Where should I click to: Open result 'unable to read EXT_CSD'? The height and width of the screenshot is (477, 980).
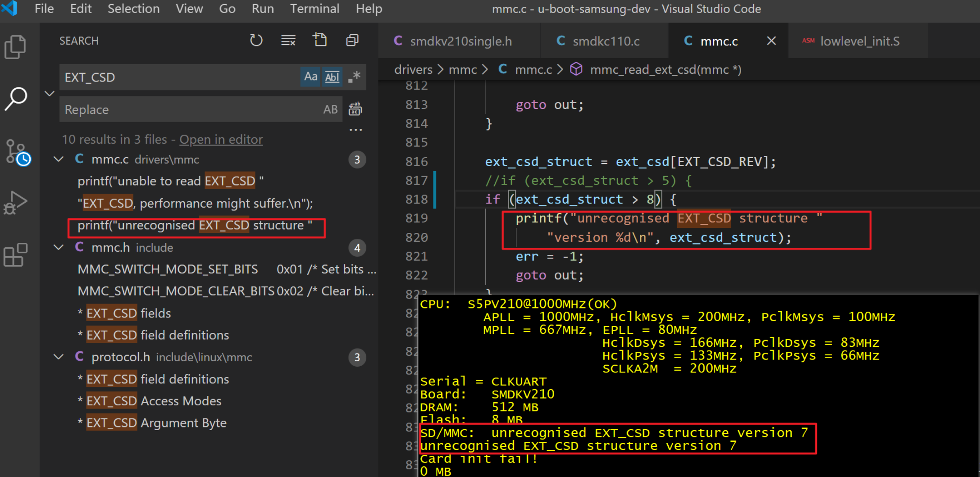pos(171,181)
